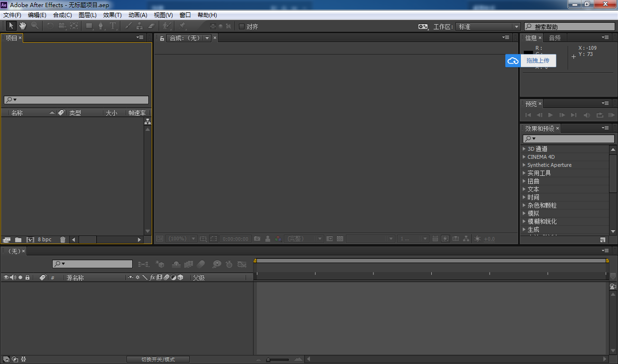
Task: Select the Zoom magnifier tool
Action: (35, 26)
